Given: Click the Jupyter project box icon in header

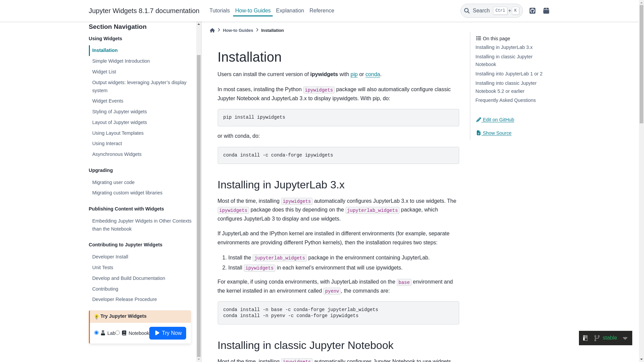Looking at the screenshot, I should (546, 11).
